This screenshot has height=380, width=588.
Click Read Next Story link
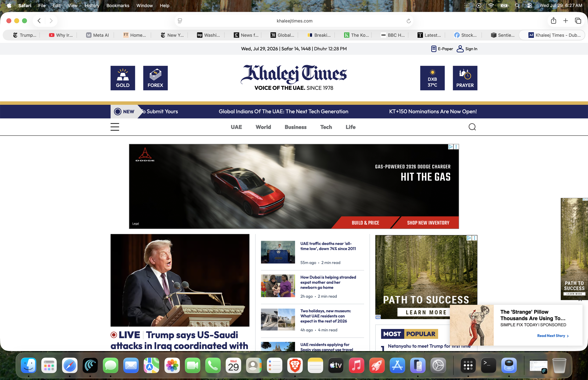point(553,336)
